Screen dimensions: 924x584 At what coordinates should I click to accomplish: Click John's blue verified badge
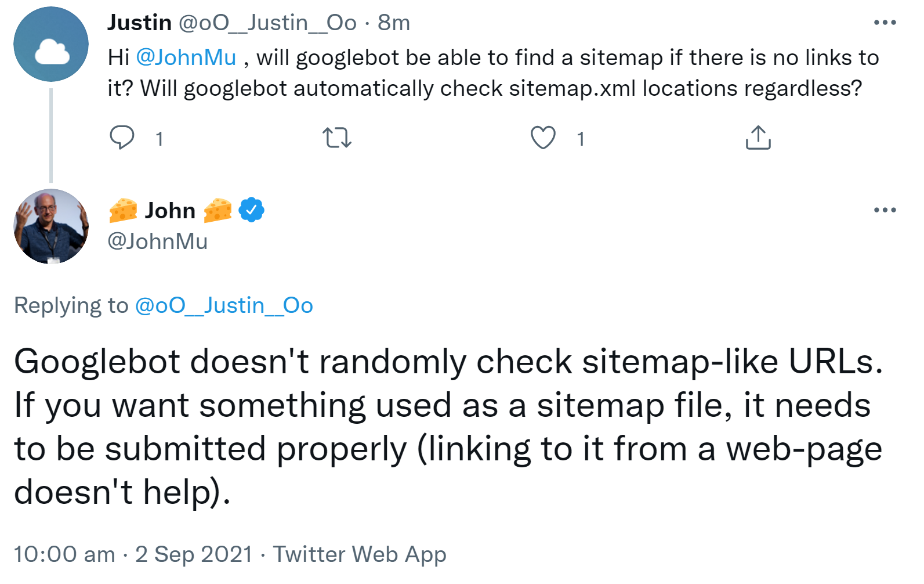point(252,210)
